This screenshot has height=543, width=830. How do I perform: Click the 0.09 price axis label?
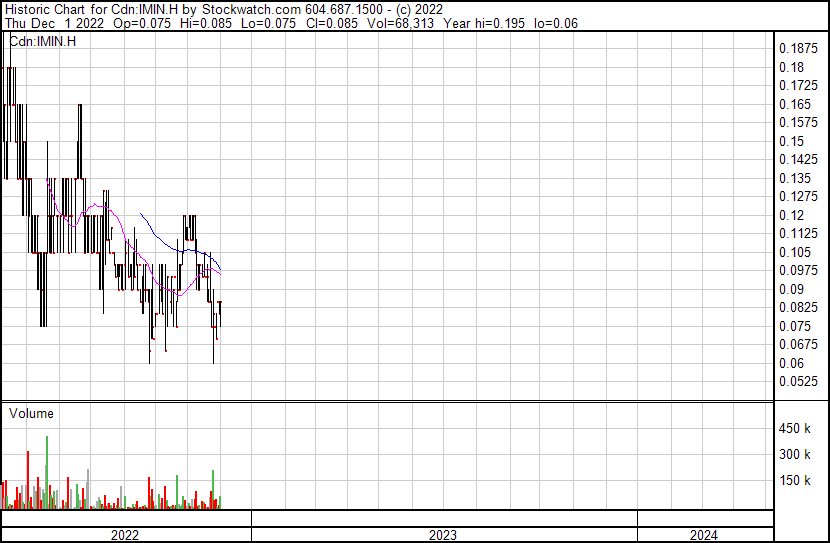(x=791, y=289)
